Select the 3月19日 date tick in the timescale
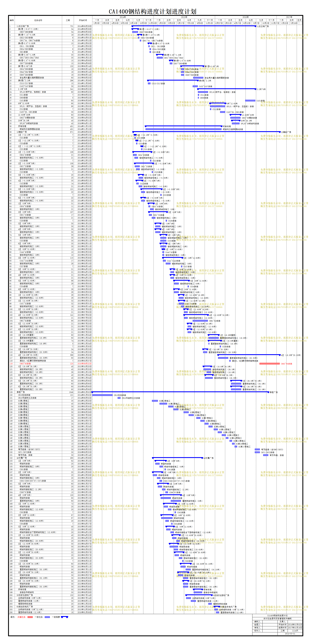311x644 pixels. (x=294, y=23)
